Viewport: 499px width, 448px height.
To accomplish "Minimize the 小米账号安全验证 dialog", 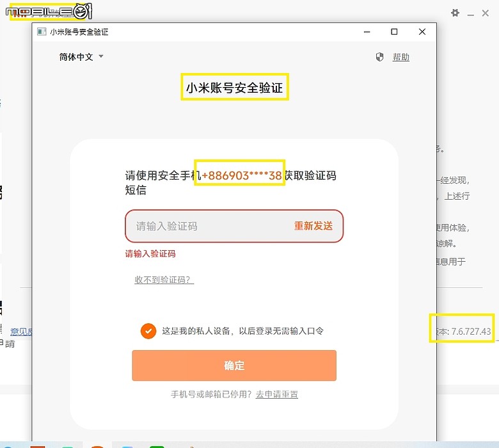I will pos(367,32).
